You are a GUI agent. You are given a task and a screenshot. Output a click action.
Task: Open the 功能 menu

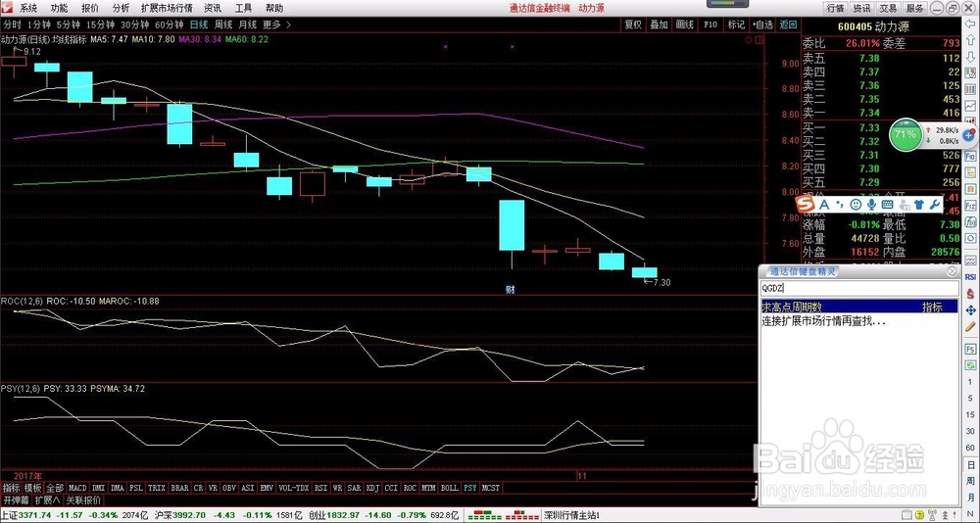coord(60,8)
